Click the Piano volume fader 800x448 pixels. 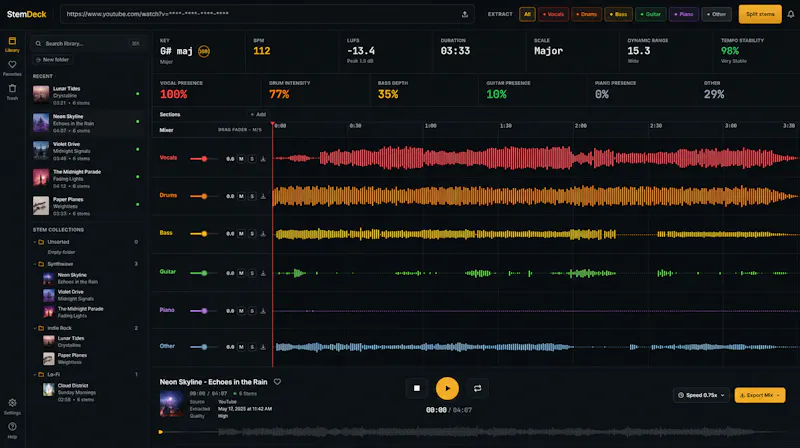click(x=204, y=311)
